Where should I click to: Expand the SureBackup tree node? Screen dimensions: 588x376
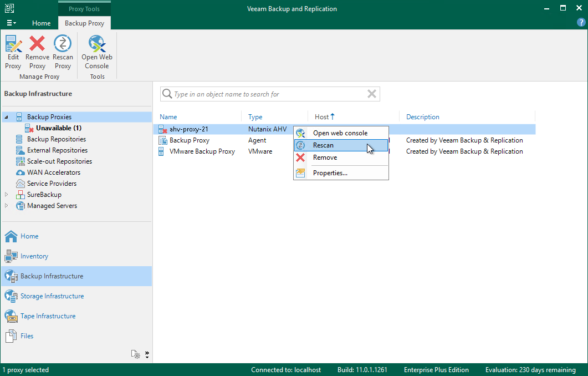pyautogui.click(x=7, y=195)
